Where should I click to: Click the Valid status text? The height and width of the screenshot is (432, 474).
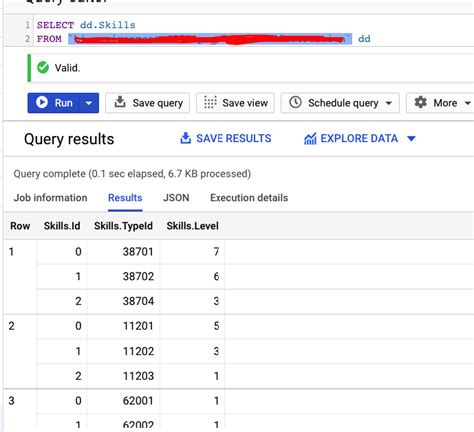coord(67,68)
